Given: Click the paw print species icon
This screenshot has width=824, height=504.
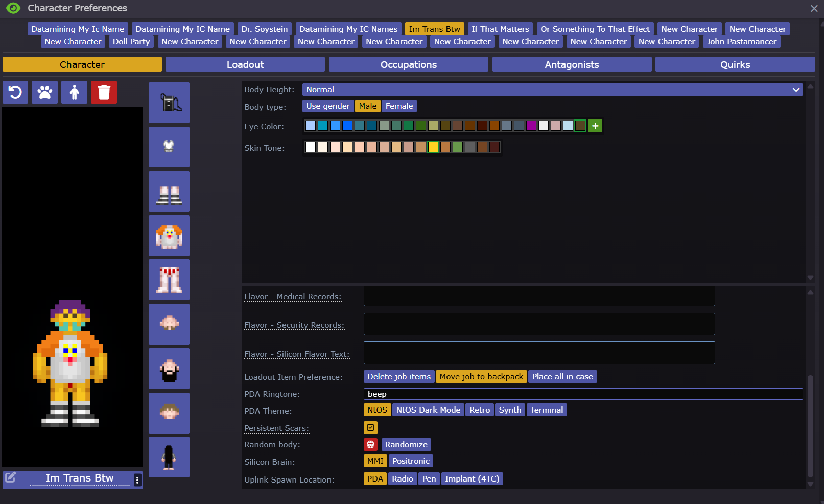Looking at the screenshot, I should coord(45,92).
